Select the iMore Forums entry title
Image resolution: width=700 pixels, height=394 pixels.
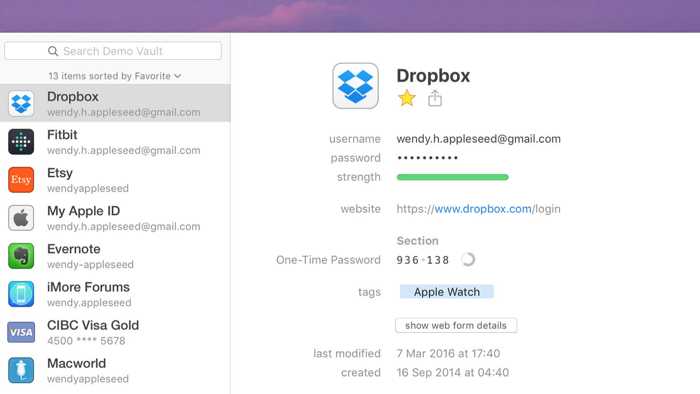click(88, 287)
